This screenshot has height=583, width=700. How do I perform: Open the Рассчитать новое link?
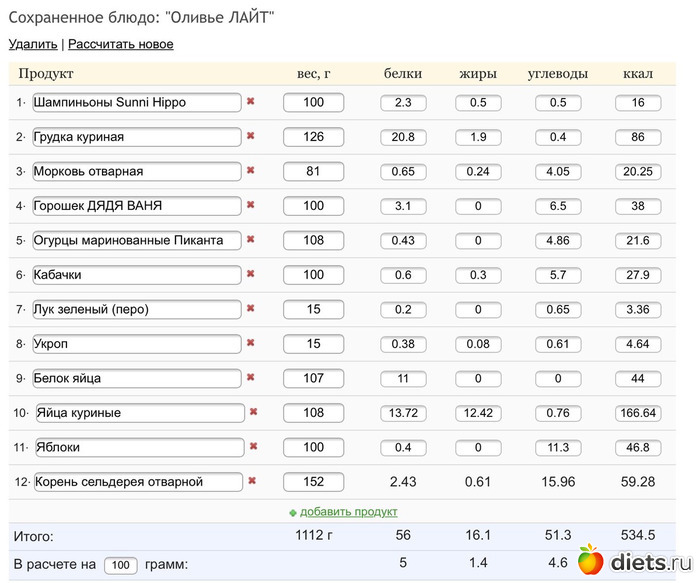pos(121,44)
